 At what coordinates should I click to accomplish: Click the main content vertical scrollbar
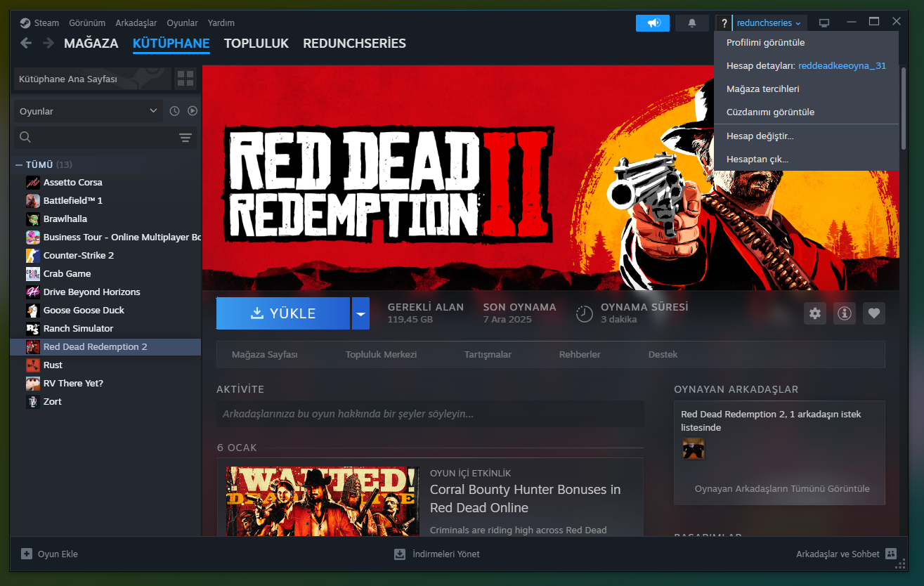coord(902,109)
